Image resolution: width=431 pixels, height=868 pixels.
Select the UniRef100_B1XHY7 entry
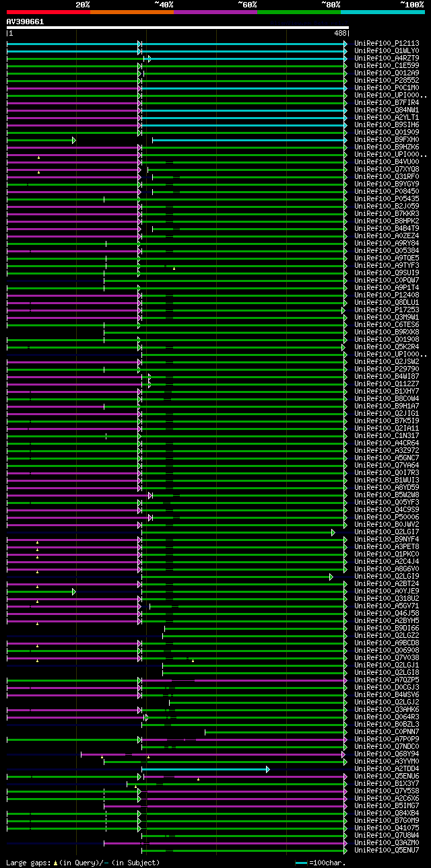pos(387,391)
